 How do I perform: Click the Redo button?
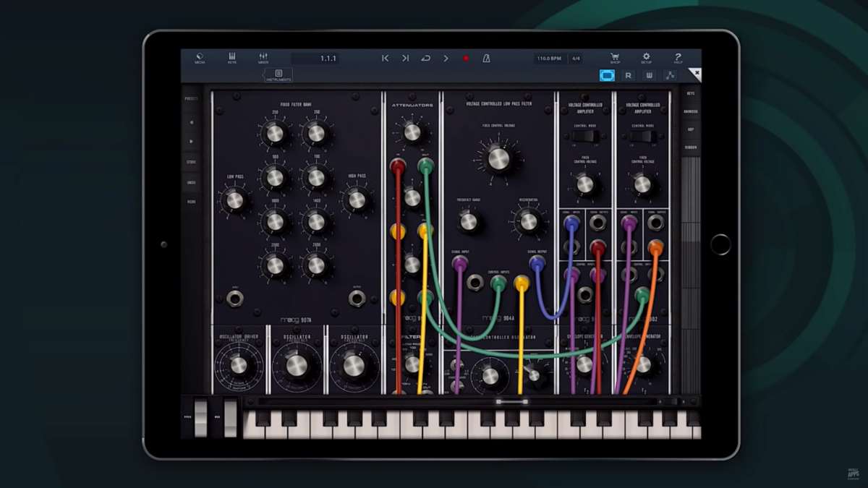pos(192,202)
